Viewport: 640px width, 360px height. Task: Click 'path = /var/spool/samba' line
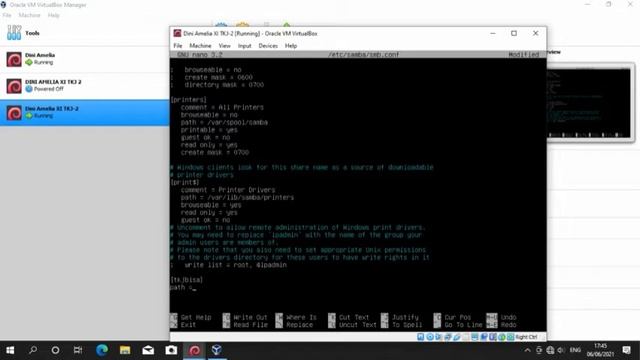pyautogui.click(x=224, y=122)
